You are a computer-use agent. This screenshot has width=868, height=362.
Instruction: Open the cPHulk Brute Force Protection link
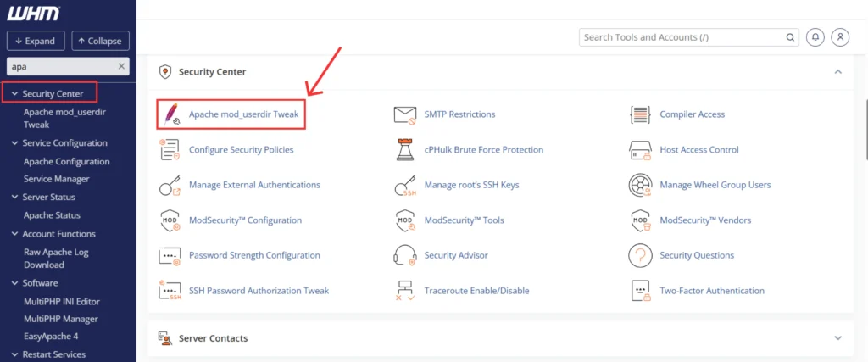tap(484, 150)
